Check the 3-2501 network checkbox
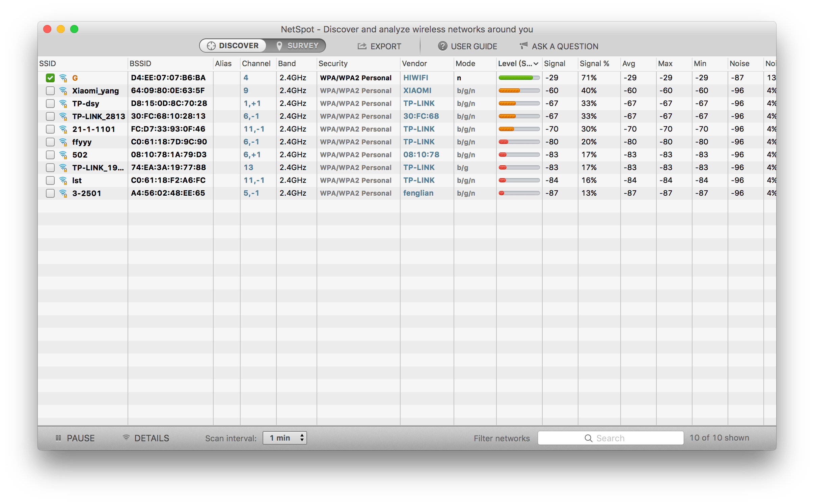The image size is (814, 504). tap(50, 193)
